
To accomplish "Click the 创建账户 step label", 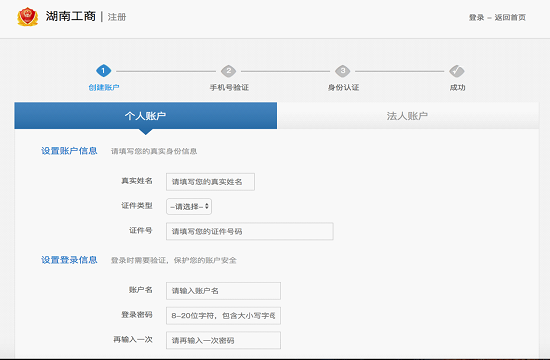I will [x=103, y=87].
